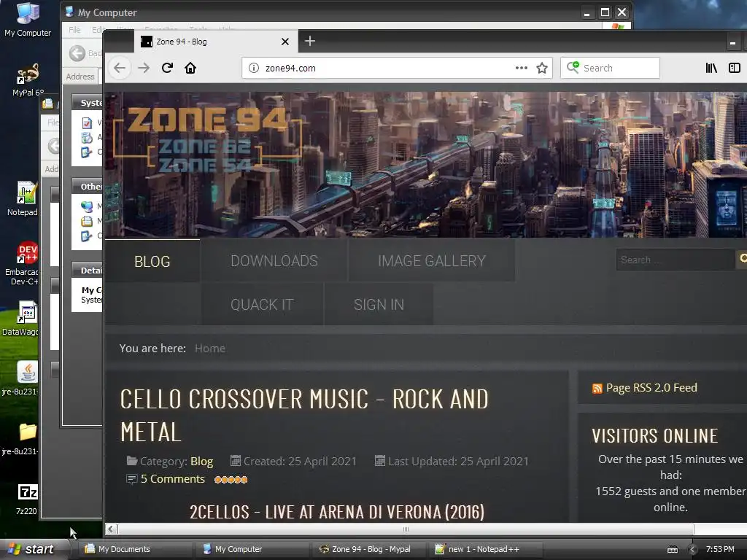This screenshot has width=747, height=560.
Task: Open File menu in My Computer window
Action: coord(74,29)
